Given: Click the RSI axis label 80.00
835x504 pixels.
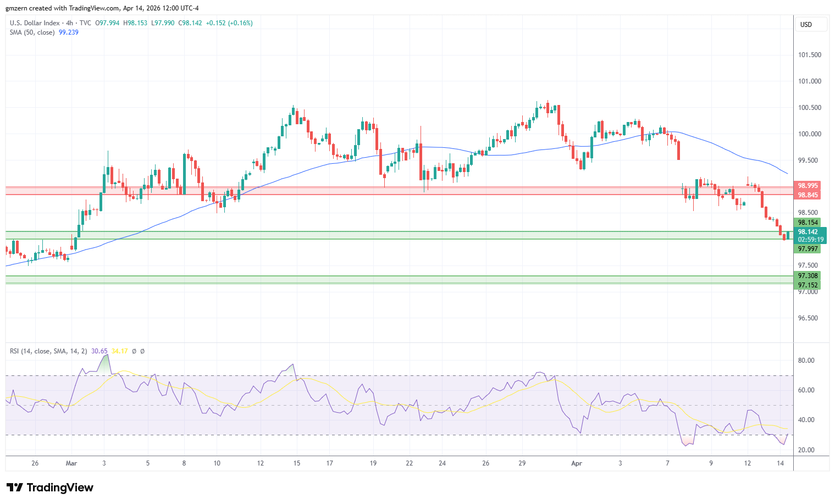Looking at the screenshot, I should [x=806, y=361].
